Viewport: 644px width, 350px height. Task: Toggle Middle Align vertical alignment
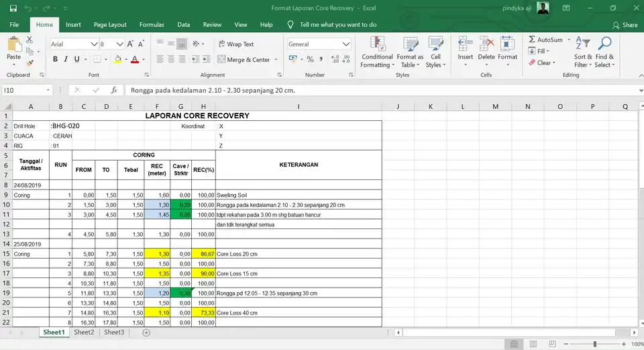(x=171, y=44)
